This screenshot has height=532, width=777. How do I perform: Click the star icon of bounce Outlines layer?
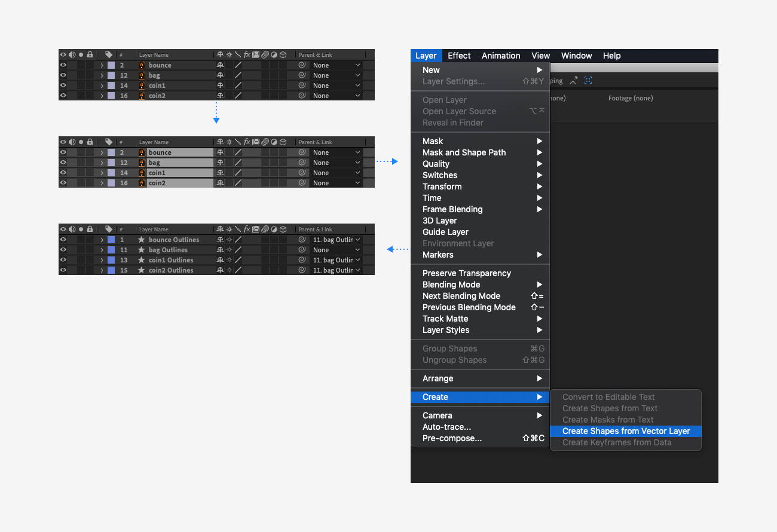tap(142, 240)
